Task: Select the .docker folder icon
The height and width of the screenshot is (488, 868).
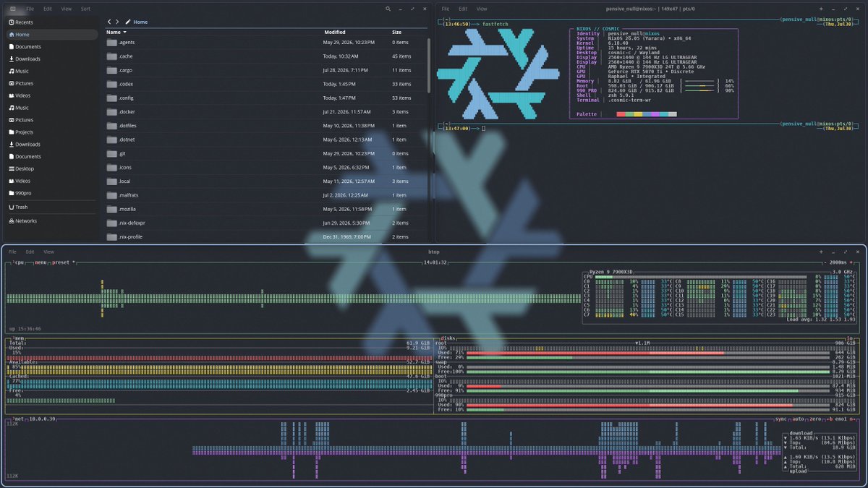Action: coord(111,112)
